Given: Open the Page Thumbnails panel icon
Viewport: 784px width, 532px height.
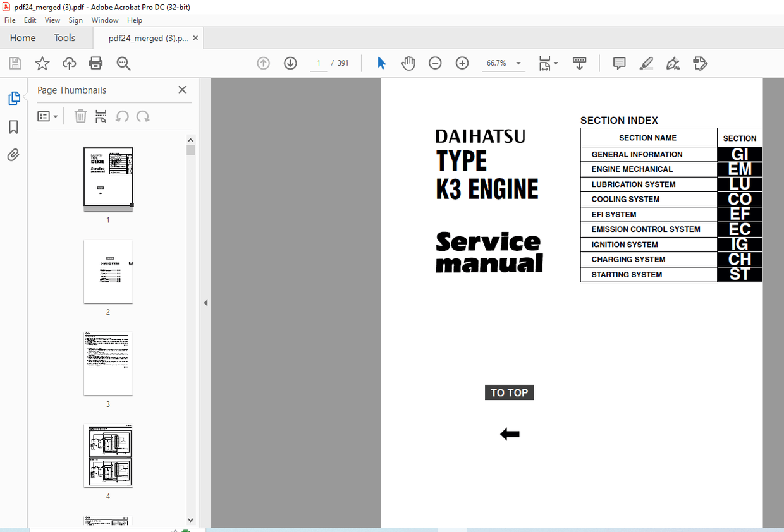Looking at the screenshot, I should [x=14, y=98].
